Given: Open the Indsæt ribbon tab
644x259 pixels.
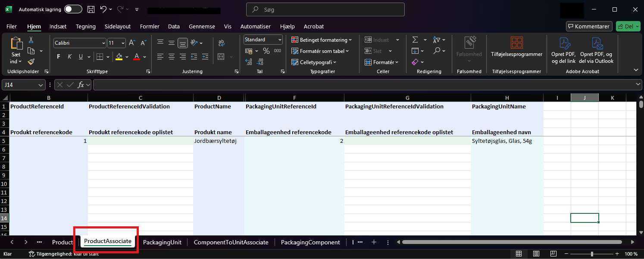Looking at the screenshot, I should point(58,26).
